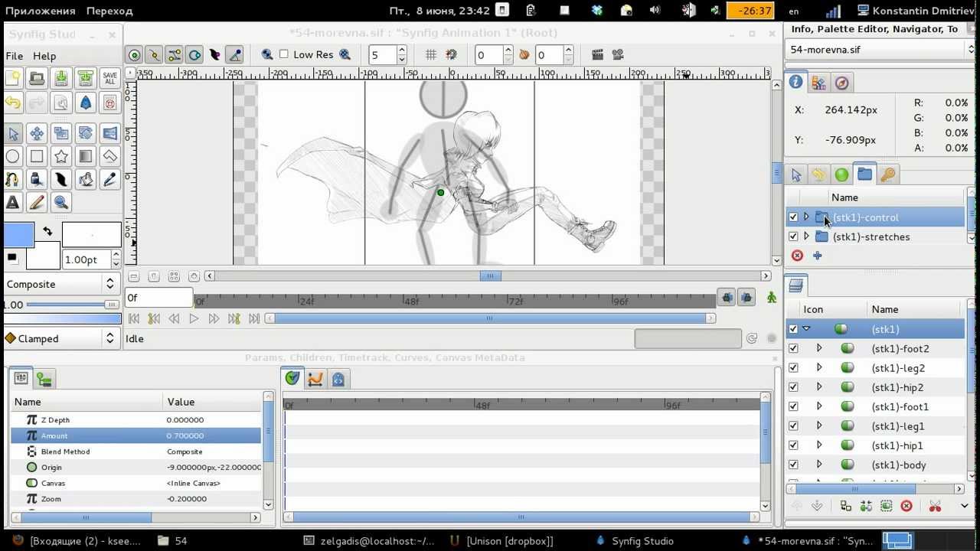Open the 54-morevna.sif canvas dropdown
Viewport: 980px width, 551px height.
coord(880,50)
